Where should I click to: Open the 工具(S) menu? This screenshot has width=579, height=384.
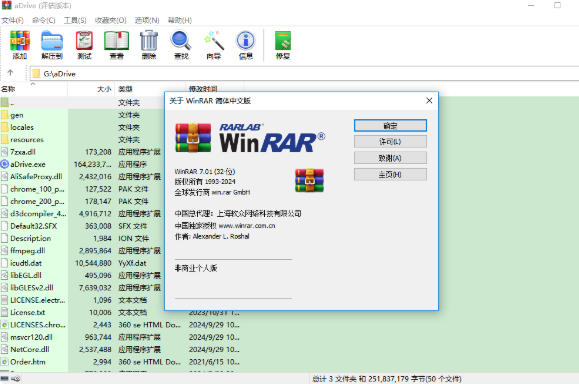(x=75, y=20)
